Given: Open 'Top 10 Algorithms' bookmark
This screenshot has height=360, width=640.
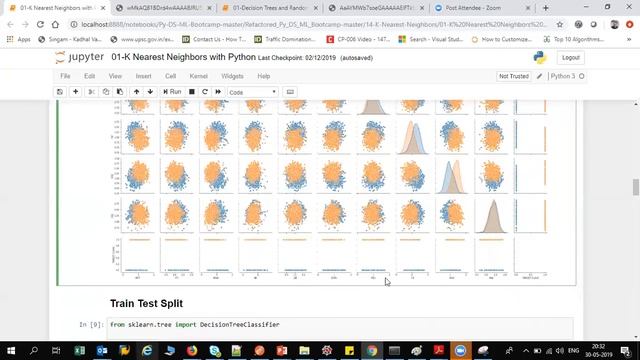Looking at the screenshot, I should tap(573, 39).
